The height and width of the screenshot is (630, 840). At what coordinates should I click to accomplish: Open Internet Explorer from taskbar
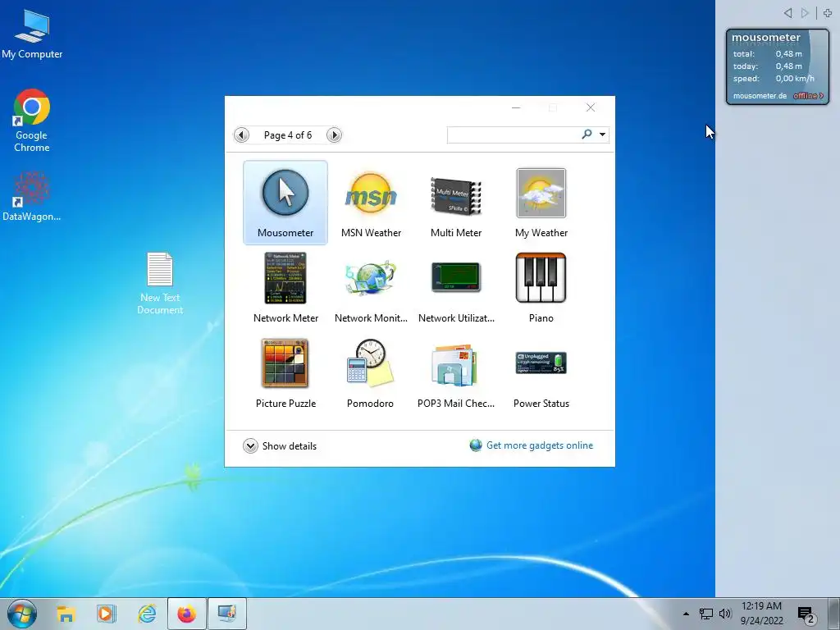coord(146,614)
